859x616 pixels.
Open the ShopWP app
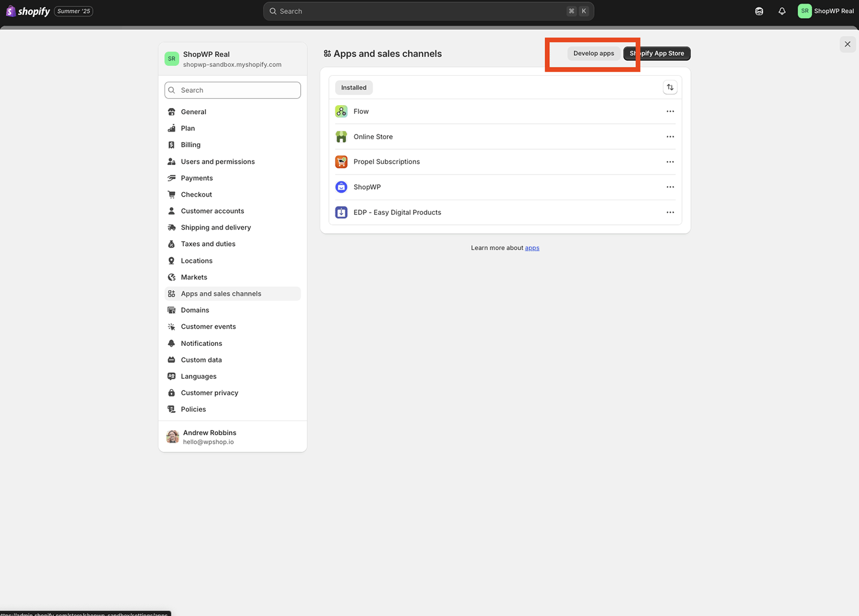[x=505, y=187]
